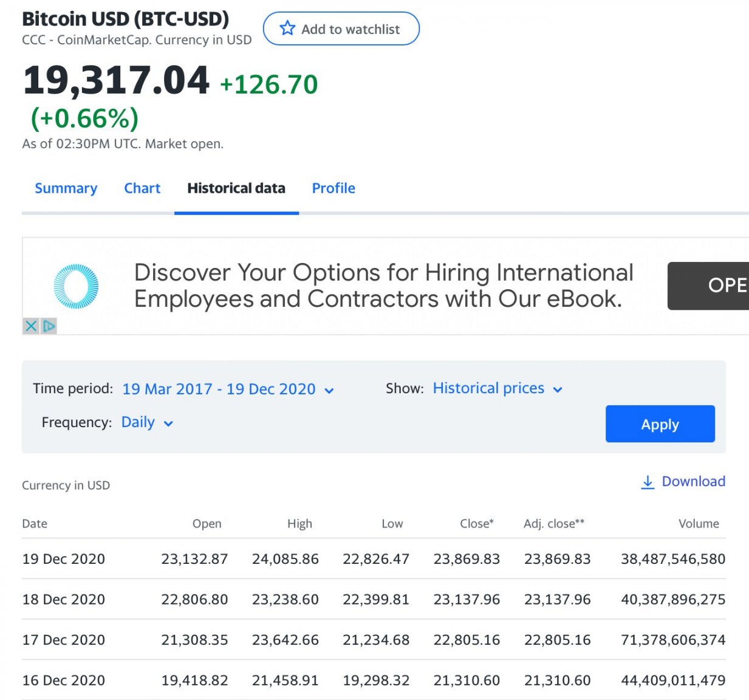The height and width of the screenshot is (700, 749).
Task: Click the star icon in Add to watchlist
Action: pyautogui.click(x=287, y=29)
